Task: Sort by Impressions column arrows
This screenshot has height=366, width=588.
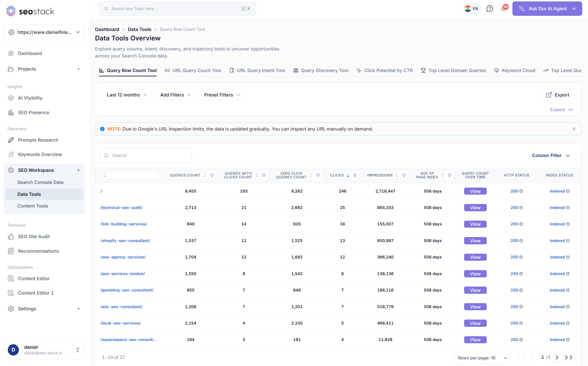Action: [x=397, y=175]
